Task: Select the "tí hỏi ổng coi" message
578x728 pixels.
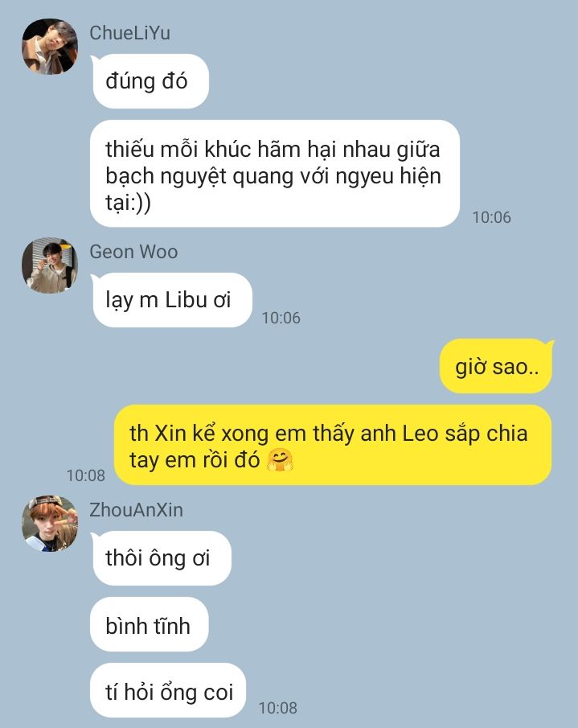Action: [168, 690]
